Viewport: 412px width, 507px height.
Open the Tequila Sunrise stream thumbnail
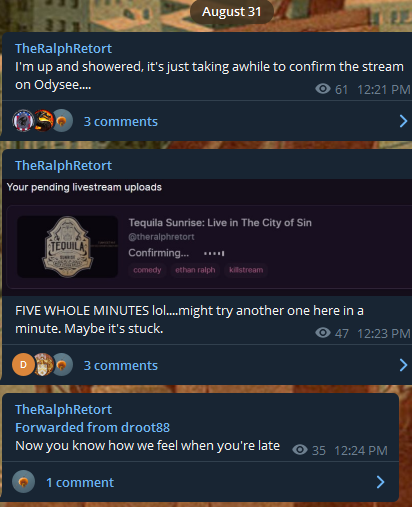[x=67, y=247]
